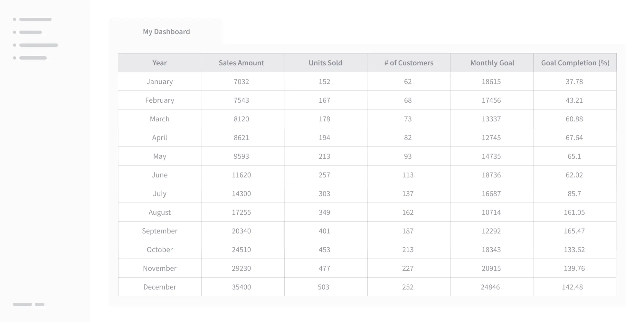644x322 pixels.
Task: Click September goal completion 165.47
Action: [x=574, y=231]
